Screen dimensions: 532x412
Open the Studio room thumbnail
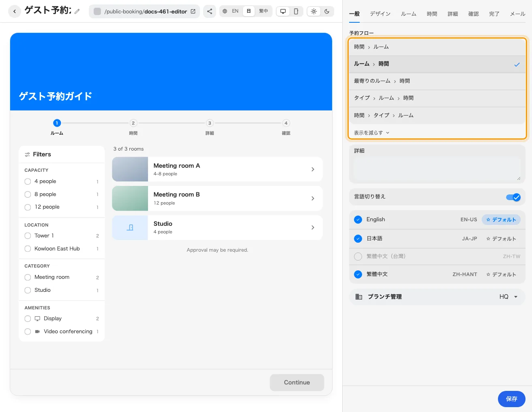[x=130, y=228]
